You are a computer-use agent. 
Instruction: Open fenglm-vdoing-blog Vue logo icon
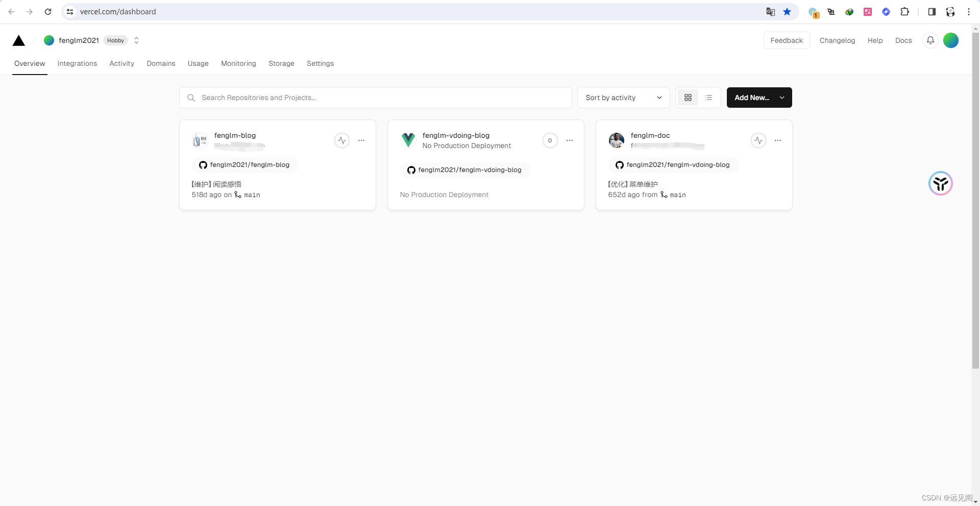408,140
